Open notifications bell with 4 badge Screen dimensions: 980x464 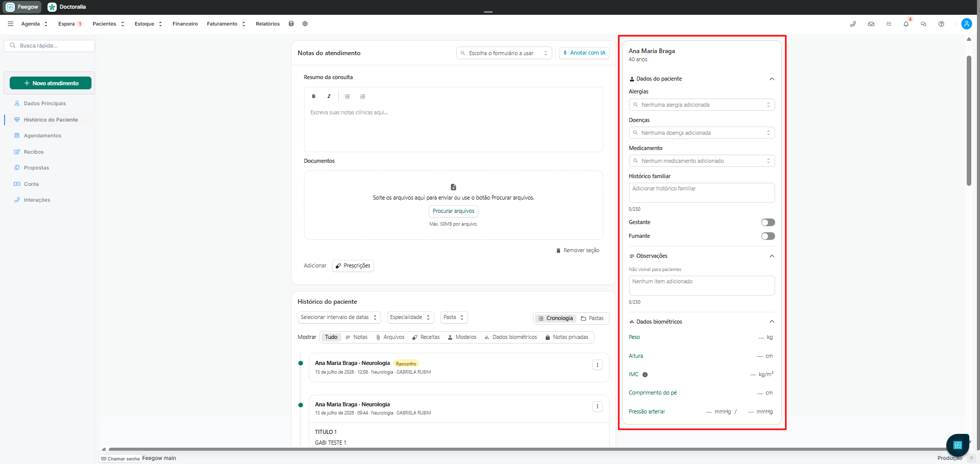[906, 23]
